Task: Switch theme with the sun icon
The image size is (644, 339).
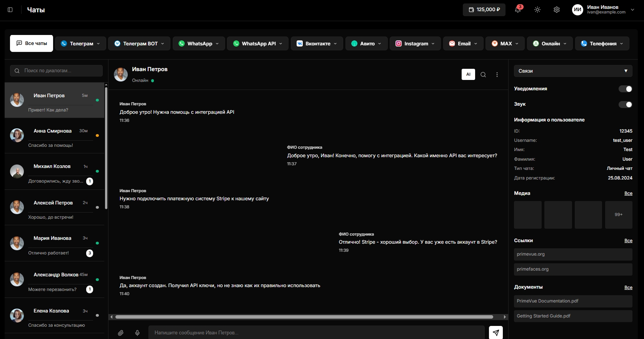Action: [537, 10]
